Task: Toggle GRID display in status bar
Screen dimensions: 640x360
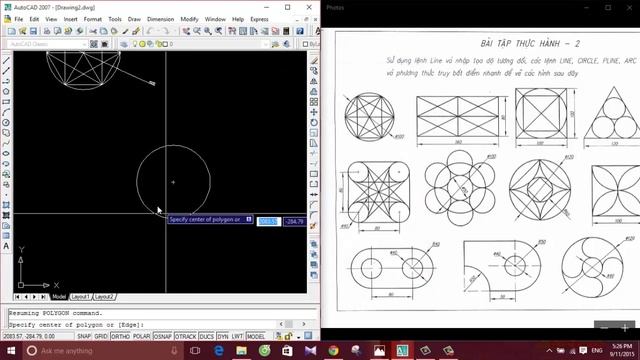Action: pyautogui.click(x=101, y=336)
